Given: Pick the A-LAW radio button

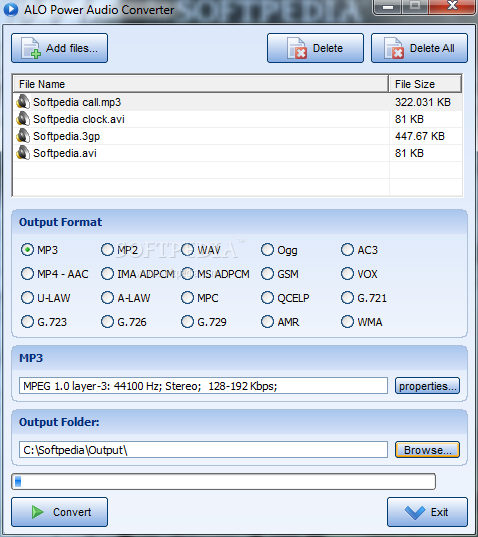Looking at the screenshot, I should pos(125,298).
